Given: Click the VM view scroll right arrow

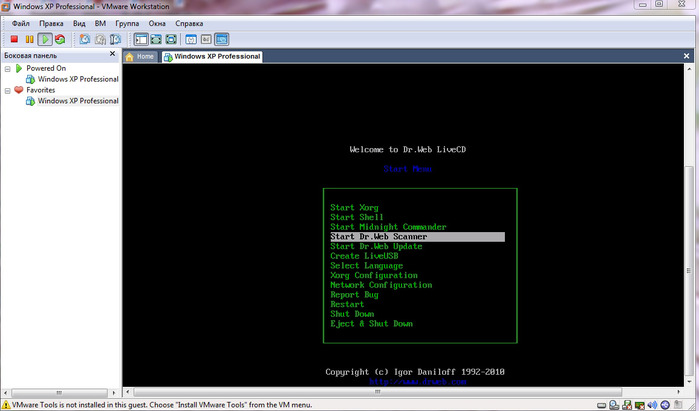Looking at the screenshot, I should pyautogui.click(x=679, y=392).
